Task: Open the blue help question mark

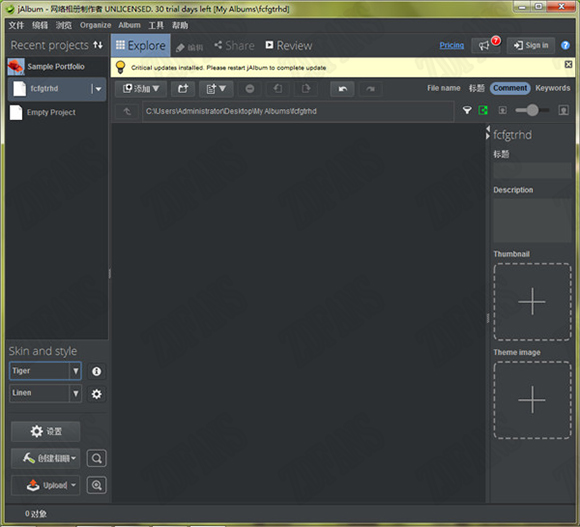Action: coord(565,45)
